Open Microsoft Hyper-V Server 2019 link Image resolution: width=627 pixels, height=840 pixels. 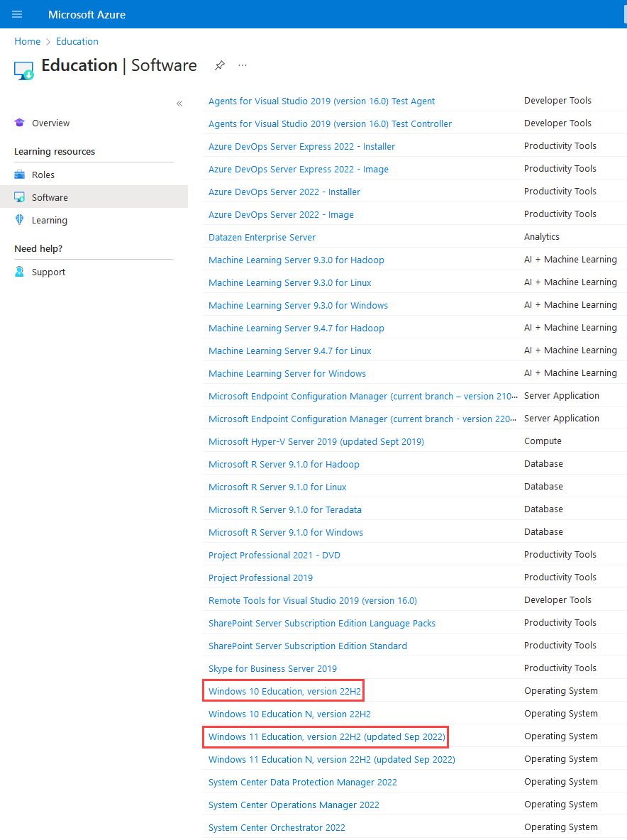click(x=316, y=441)
